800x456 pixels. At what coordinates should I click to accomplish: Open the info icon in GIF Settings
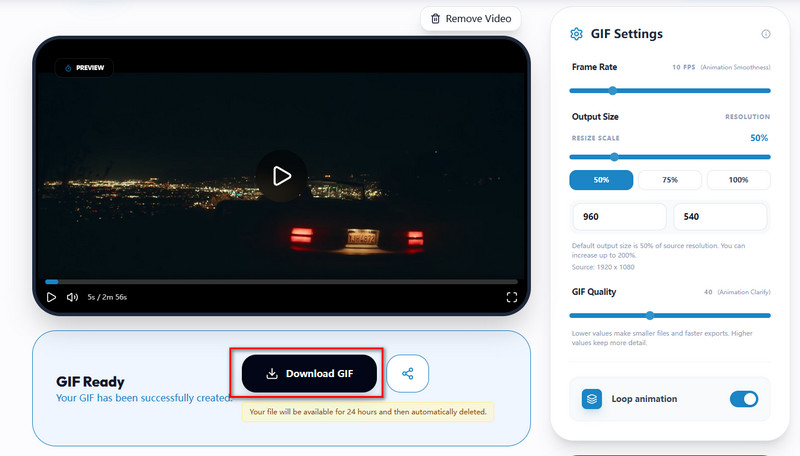pyautogui.click(x=766, y=34)
